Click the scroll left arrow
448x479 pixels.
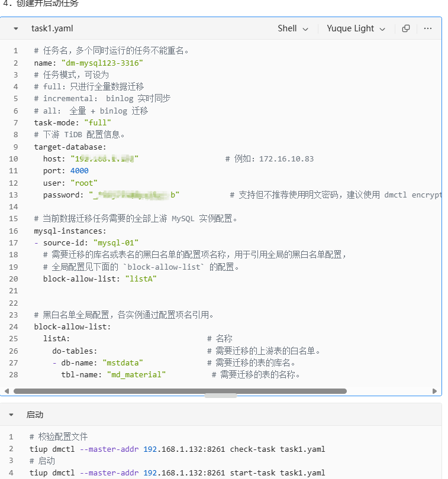pos(7,391)
